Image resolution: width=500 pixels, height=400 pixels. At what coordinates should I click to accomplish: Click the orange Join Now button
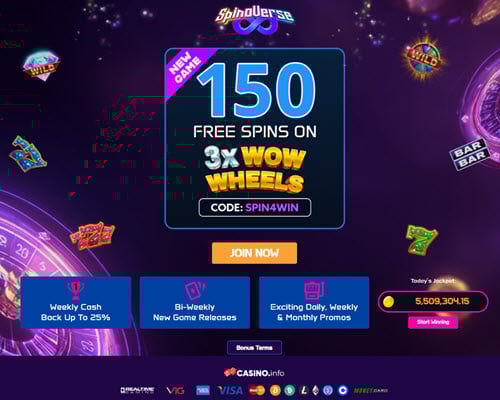254,253
